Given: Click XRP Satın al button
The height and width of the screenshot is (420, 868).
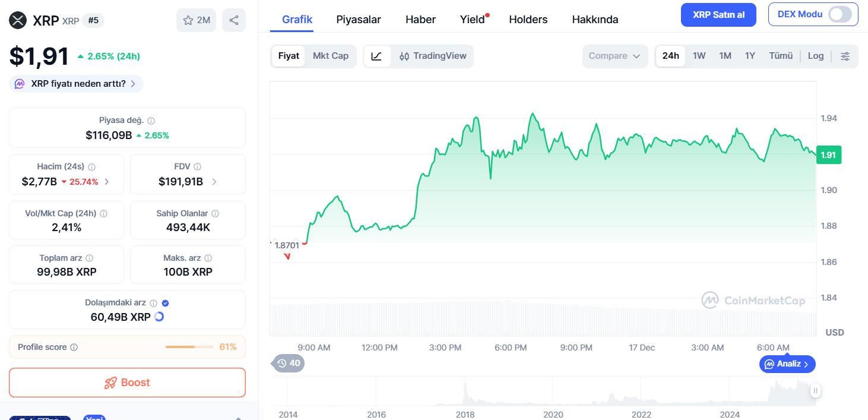Looking at the screenshot, I should (x=718, y=15).
